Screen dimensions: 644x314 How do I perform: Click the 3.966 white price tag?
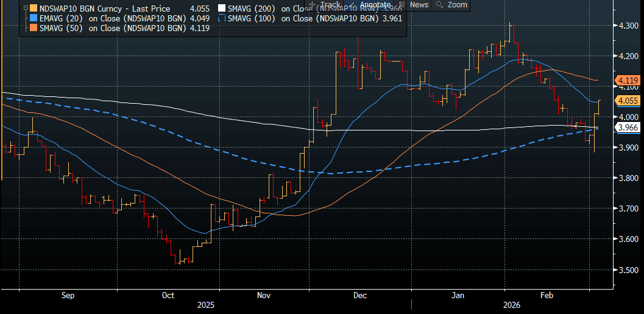click(x=627, y=127)
